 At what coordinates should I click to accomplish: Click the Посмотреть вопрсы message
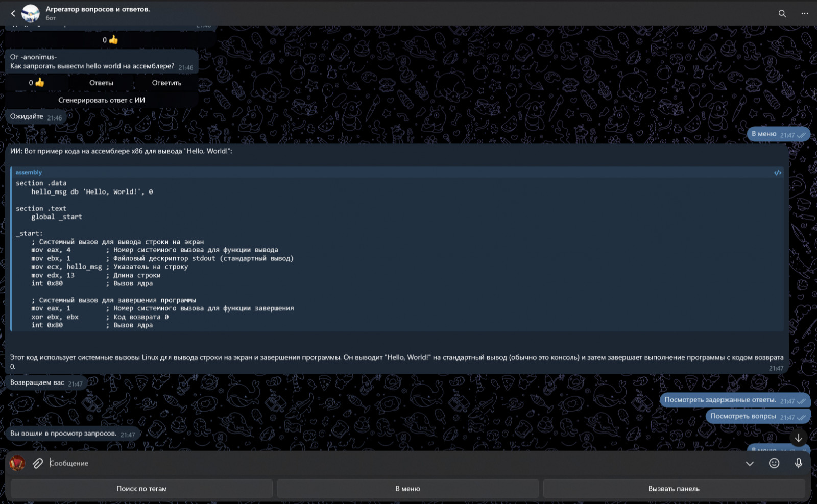pos(758,417)
